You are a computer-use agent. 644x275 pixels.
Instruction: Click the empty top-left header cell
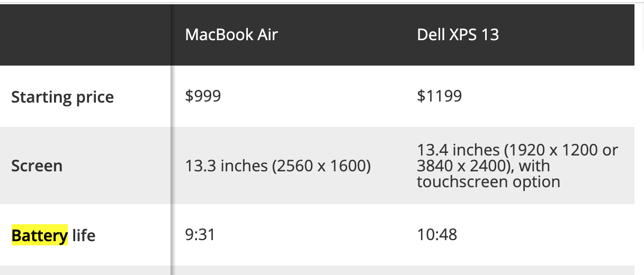pos(85,35)
